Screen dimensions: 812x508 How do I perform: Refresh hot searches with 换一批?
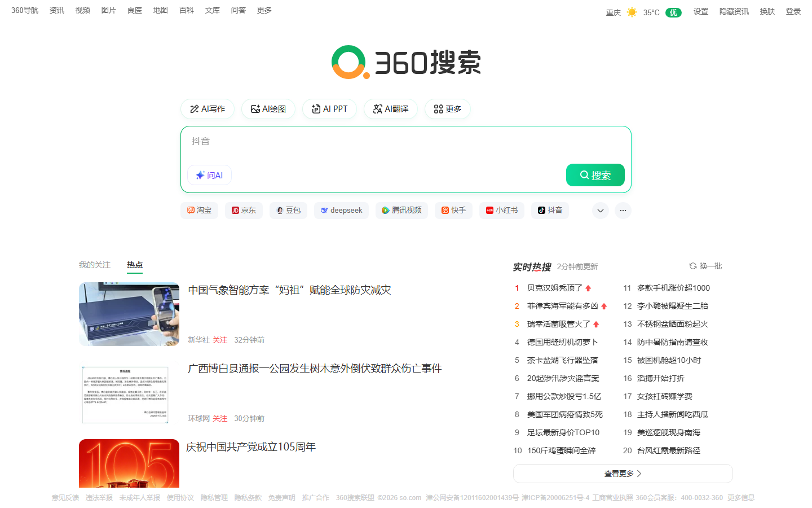pos(705,266)
